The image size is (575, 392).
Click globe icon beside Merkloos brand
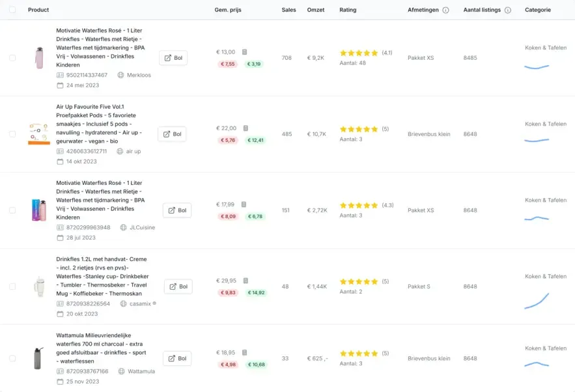(120, 75)
